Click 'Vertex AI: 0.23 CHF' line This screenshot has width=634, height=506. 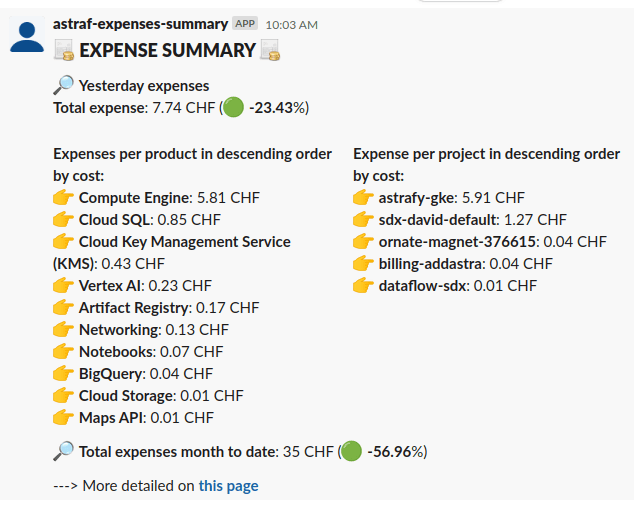click(145, 286)
